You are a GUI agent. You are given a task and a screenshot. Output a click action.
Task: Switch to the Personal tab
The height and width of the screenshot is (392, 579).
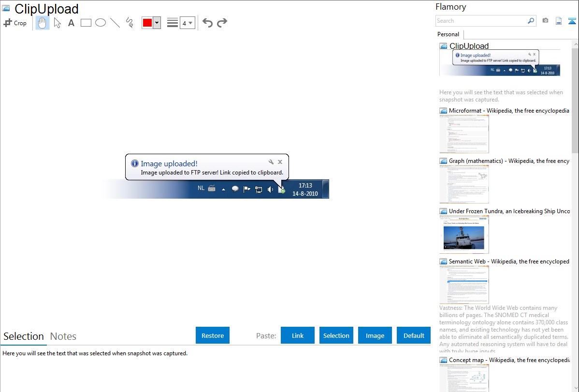449,34
